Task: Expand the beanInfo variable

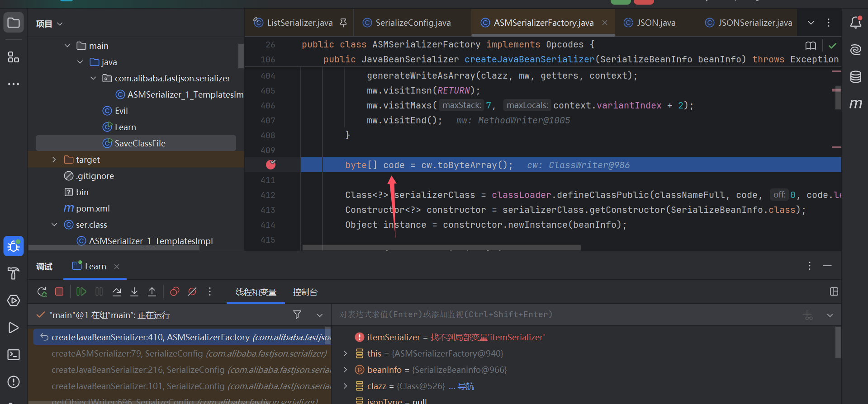Action: click(x=346, y=370)
